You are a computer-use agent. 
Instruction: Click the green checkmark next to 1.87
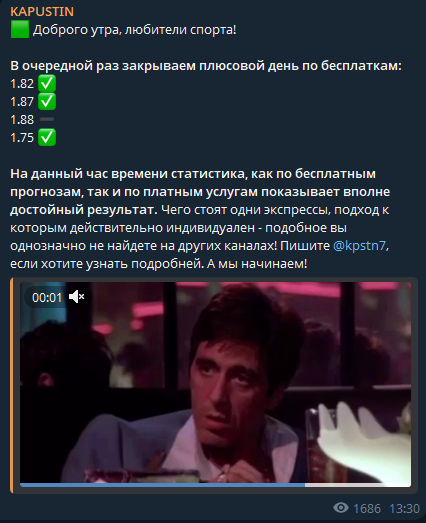coord(47,101)
